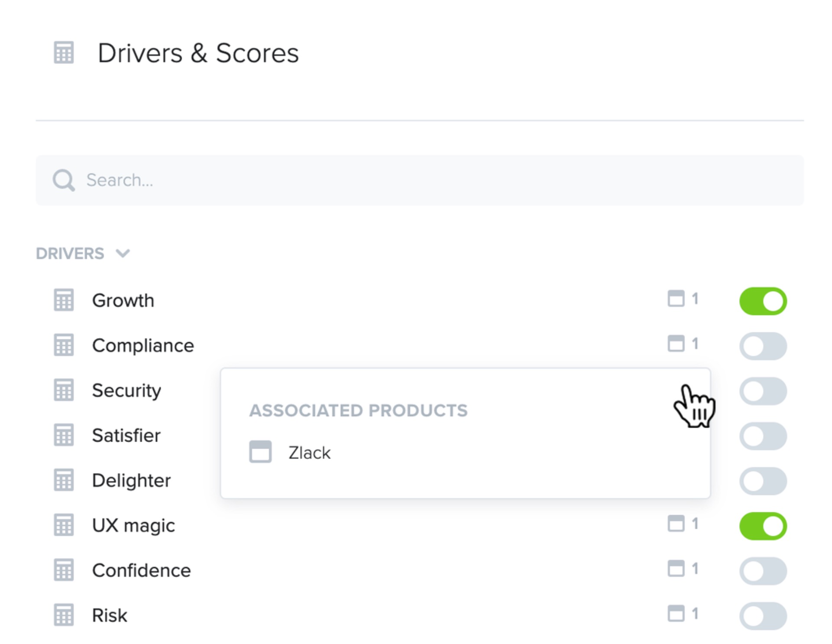Open Compliance associated products icon
Viewport: 832px width, 644px height.
tap(676, 344)
